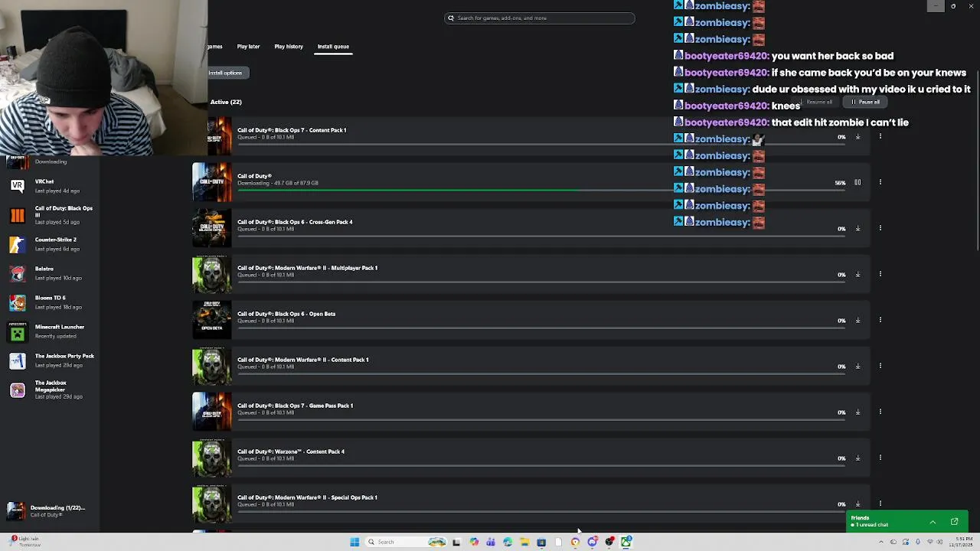Start download for Black Ops 6 Cross-Gen Pack 4
The height and width of the screenshot is (551, 980).
pos(857,228)
